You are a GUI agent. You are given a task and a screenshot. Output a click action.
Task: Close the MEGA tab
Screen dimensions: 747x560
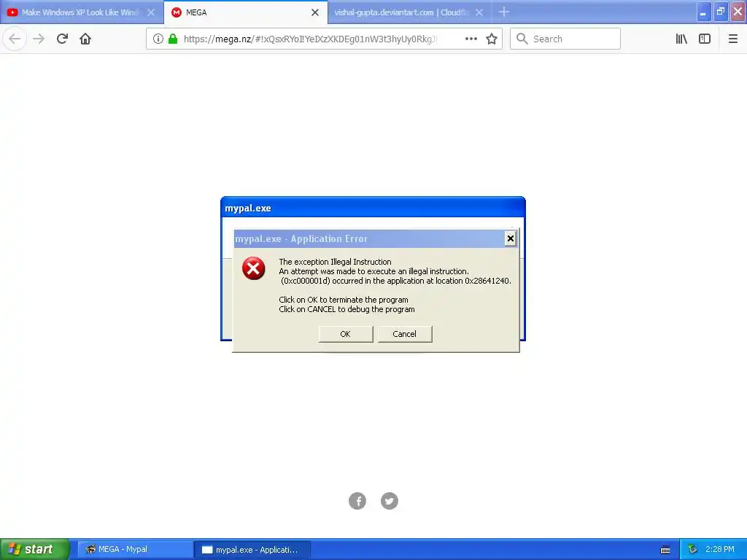point(315,12)
